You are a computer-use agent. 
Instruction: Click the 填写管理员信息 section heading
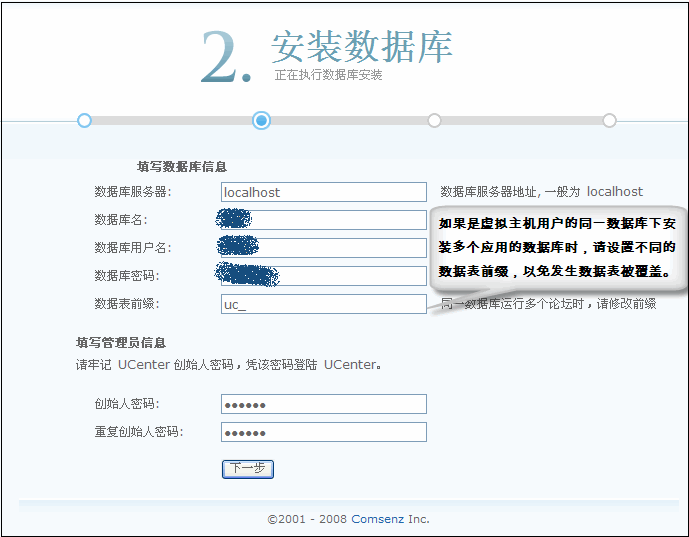tap(121, 342)
